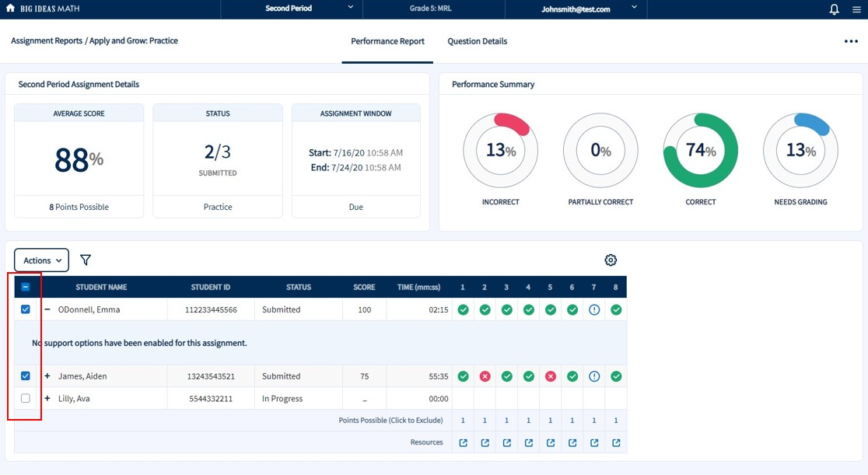Screen dimensions: 868x475
Task: Open the question 1 resources link icon
Action: [x=463, y=443]
